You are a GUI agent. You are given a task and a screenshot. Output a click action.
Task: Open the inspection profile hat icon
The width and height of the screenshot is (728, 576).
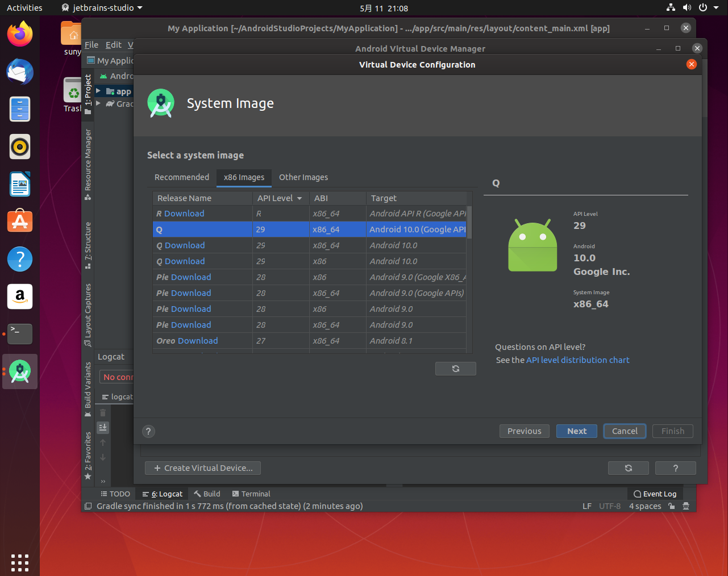pyautogui.click(x=686, y=506)
